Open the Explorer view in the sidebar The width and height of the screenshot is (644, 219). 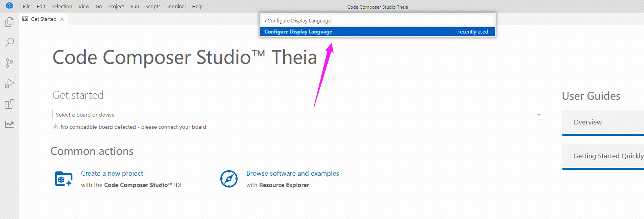point(9,22)
